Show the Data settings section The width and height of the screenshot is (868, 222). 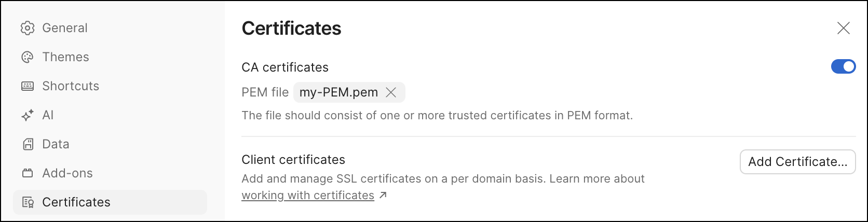[56, 144]
